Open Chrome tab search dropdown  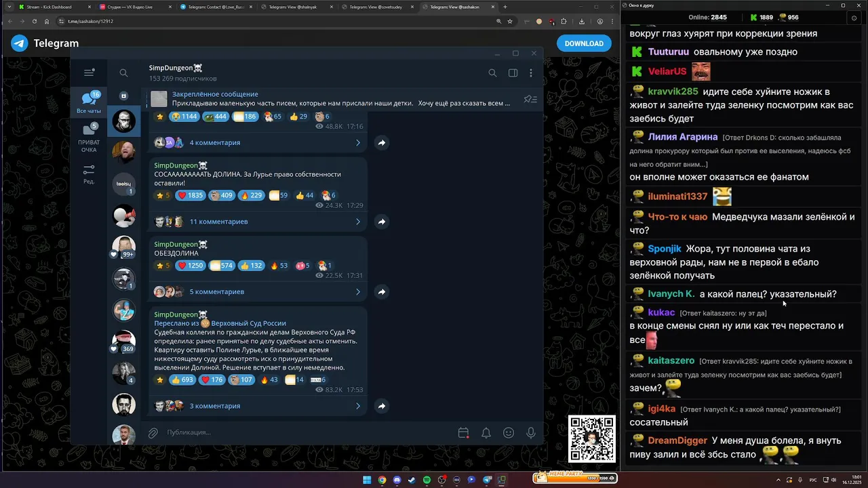9,7
